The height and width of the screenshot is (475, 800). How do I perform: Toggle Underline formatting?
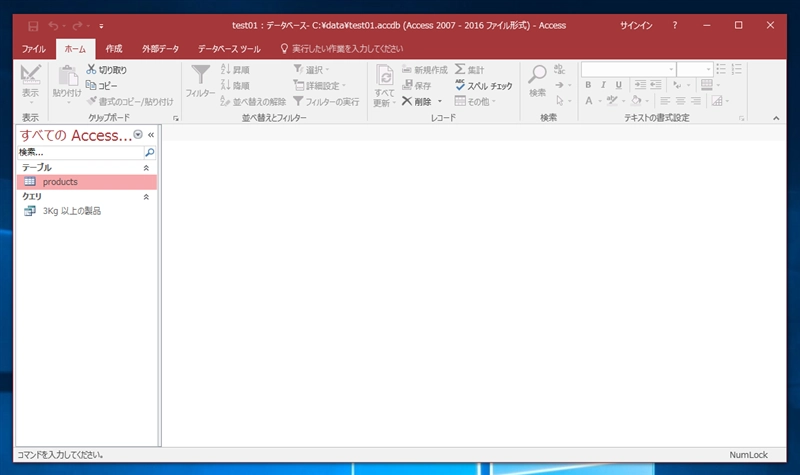pos(618,85)
